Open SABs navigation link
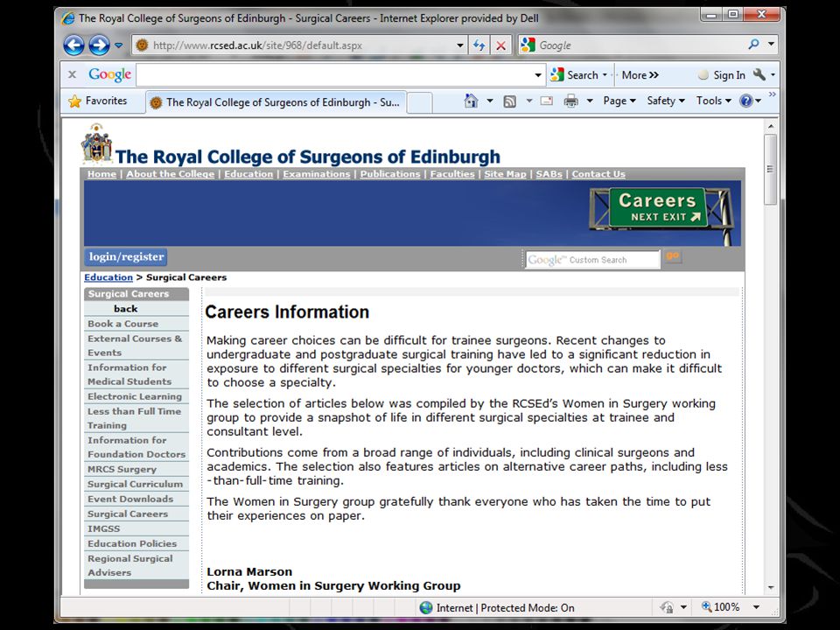 (x=549, y=174)
